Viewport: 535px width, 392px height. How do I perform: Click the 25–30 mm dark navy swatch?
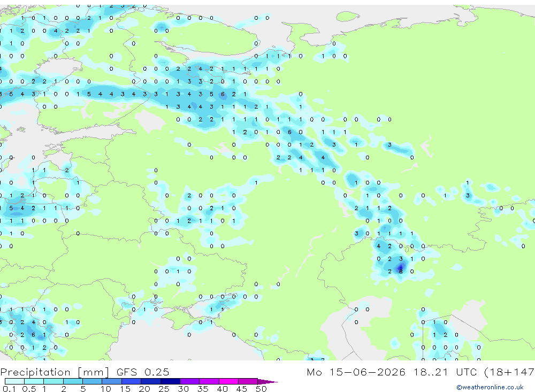click(x=170, y=381)
